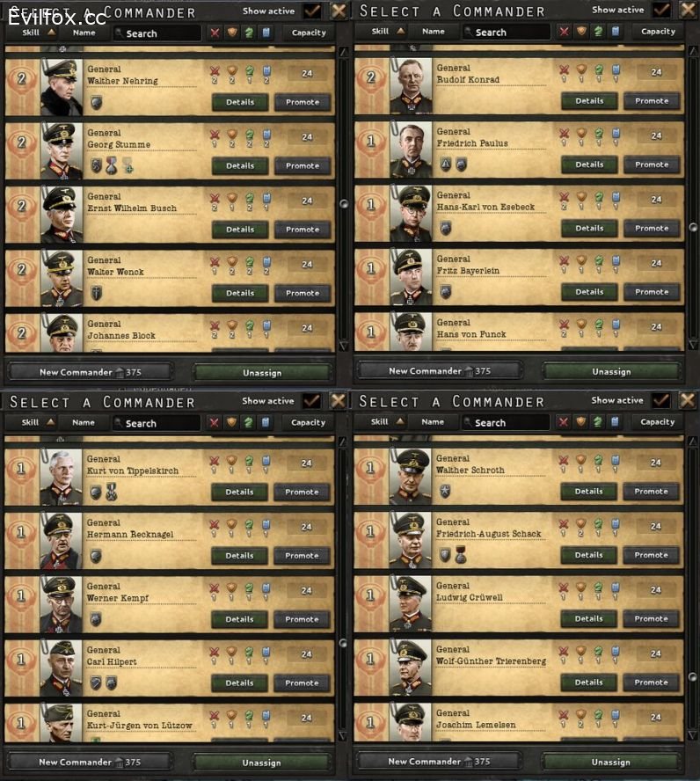
Task: Click attack skill filter icon in top-left panel
Action: [x=215, y=33]
